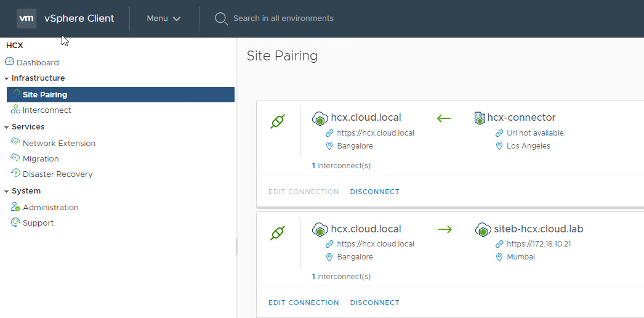Click the VMware vm logo icon
This screenshot has height=318, width=644.
tap(26, 18)
